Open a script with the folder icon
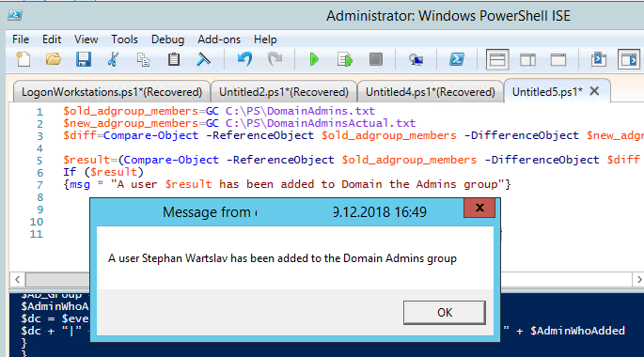644x357 pixels. [x=54, y=59]
